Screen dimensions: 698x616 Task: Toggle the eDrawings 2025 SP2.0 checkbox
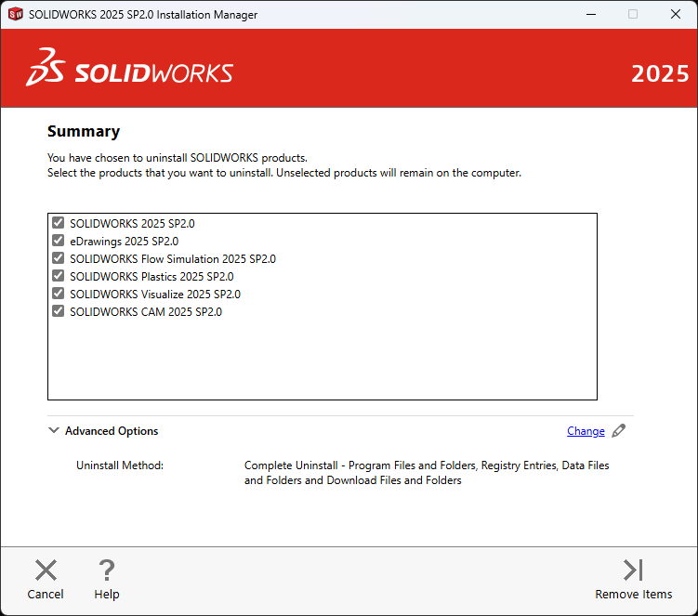[x=59, y=241]
